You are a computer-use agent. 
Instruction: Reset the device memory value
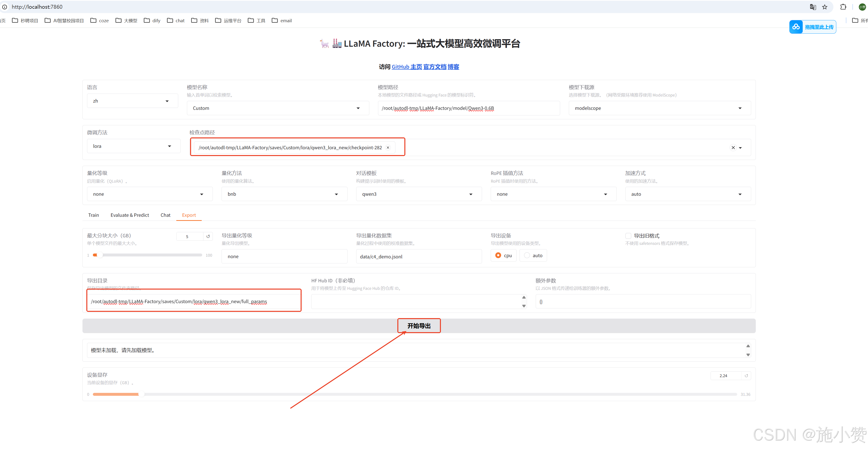[746, 375]
